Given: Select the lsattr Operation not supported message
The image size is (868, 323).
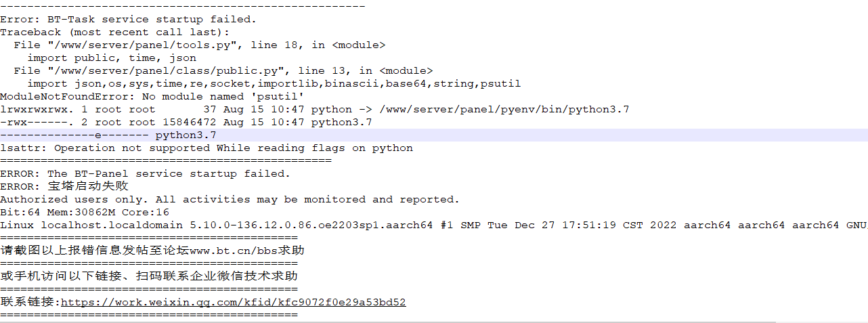Looking at the screenshot, I should 207,148.
